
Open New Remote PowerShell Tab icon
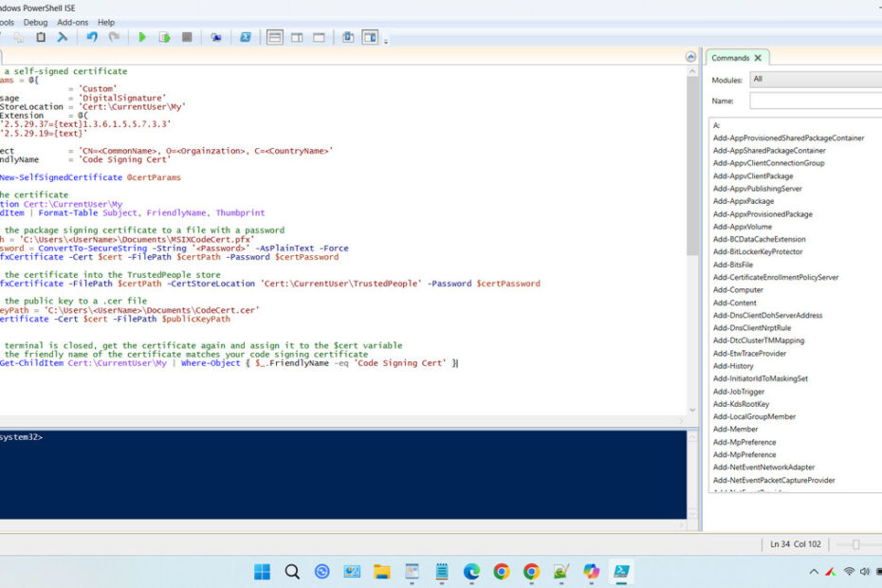point(216,37)
